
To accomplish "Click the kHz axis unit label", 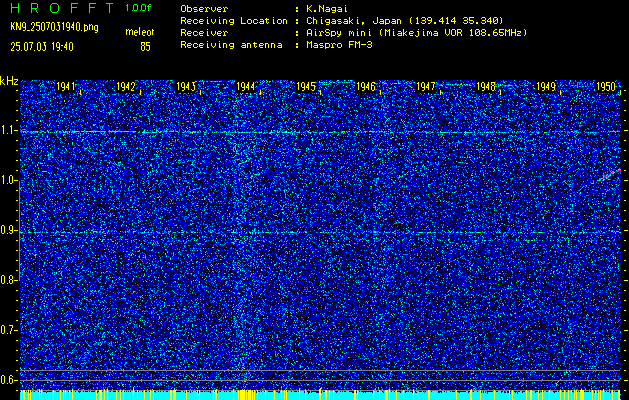I will click(9, 81).
